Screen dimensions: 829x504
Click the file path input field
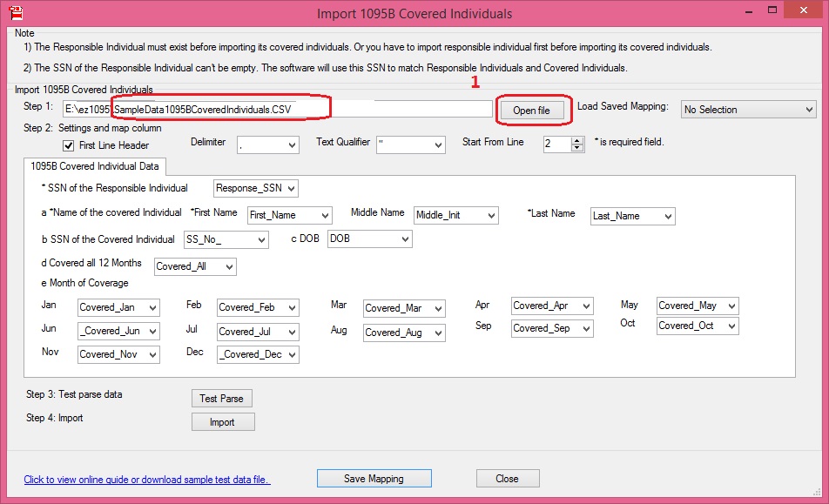279,110
